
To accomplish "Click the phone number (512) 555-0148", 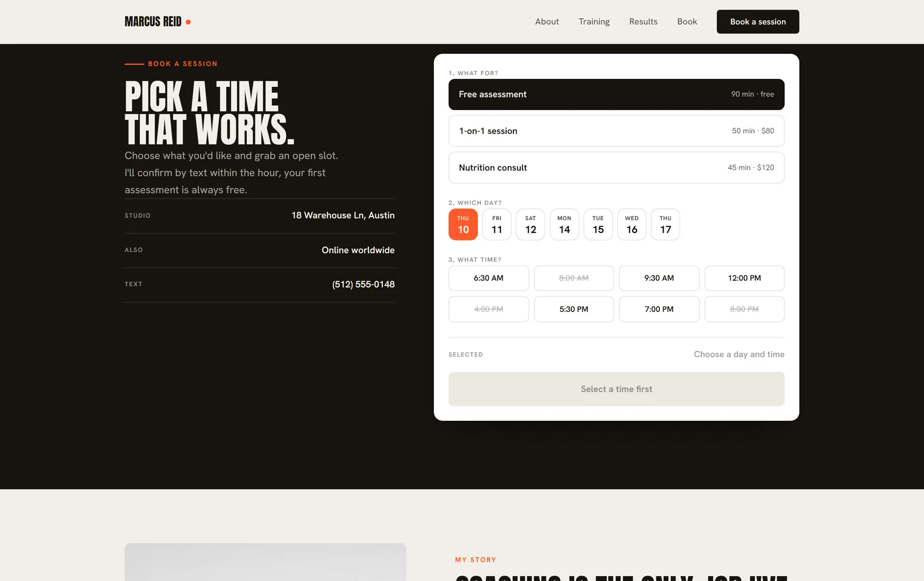I will (364, 284).
